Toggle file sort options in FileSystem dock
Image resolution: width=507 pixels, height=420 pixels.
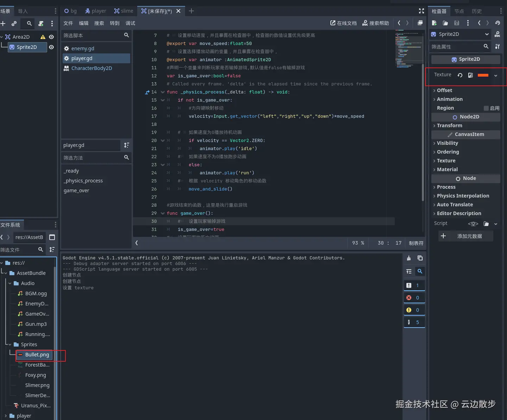tap(52, 250)
